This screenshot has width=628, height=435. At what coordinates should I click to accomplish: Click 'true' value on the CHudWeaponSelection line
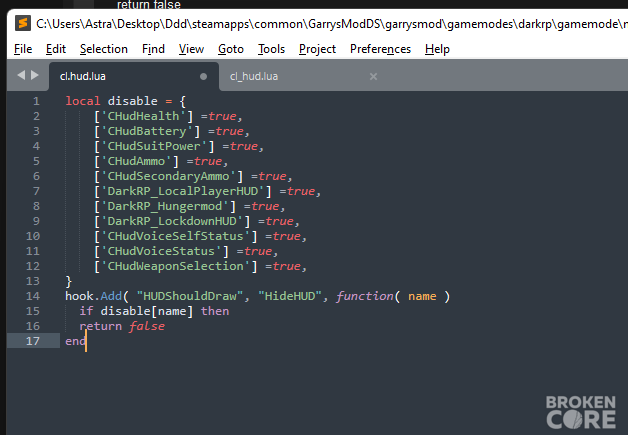pyautogui.click(x=287, y=266)
